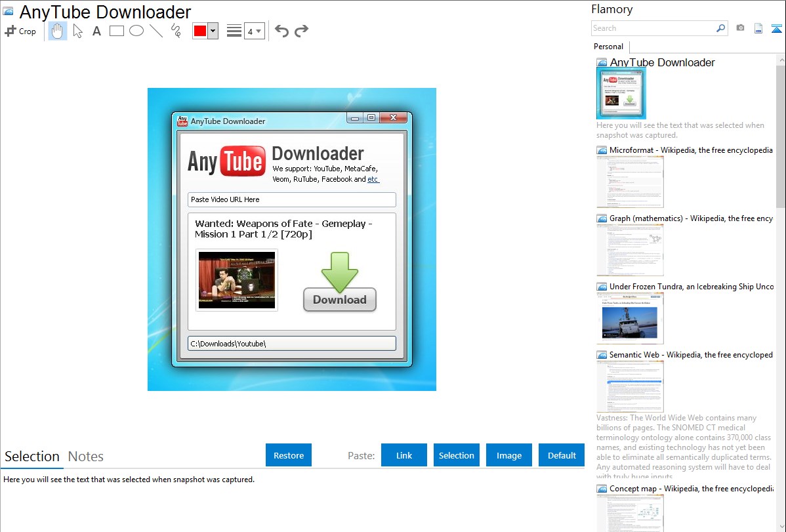
Task: Open the line width dropdown showing 4
Action: [255, 31]
